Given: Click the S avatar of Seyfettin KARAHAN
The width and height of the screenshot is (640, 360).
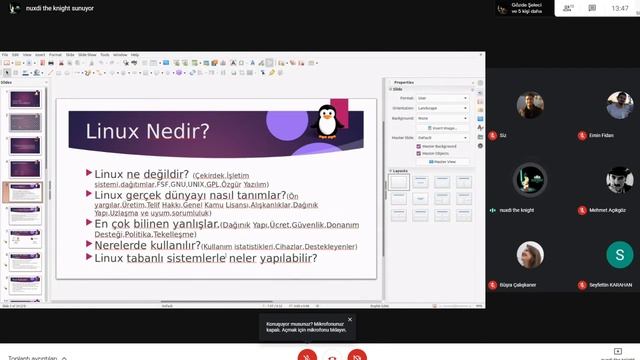Looking at the screenshot, I should coord(620,255).
